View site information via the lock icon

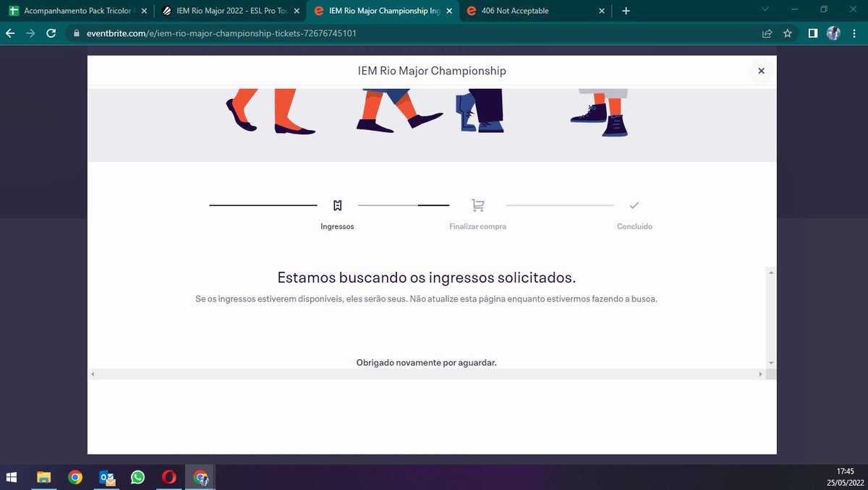(x=76, y=33)
